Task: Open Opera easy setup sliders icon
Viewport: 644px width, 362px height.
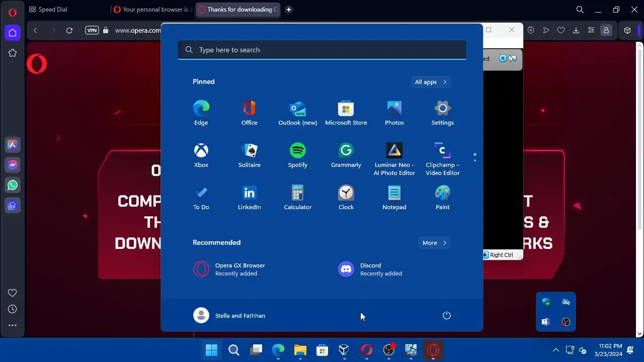Action: 591,30
